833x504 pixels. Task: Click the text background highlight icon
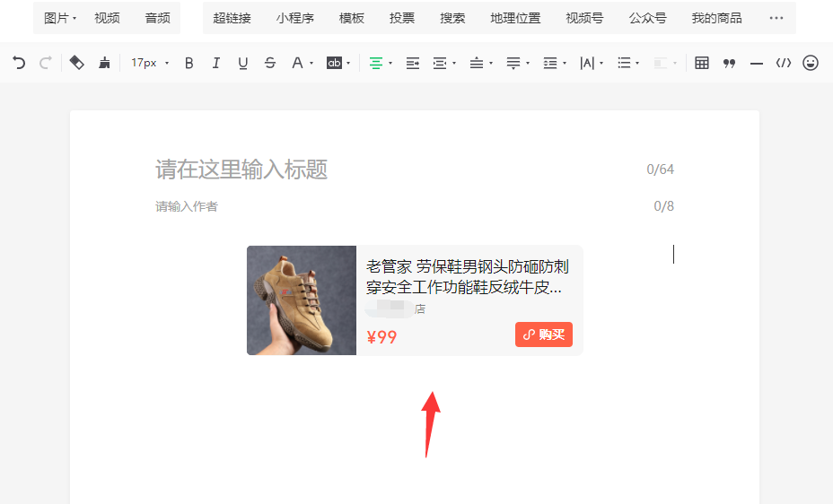click(334, 63)
